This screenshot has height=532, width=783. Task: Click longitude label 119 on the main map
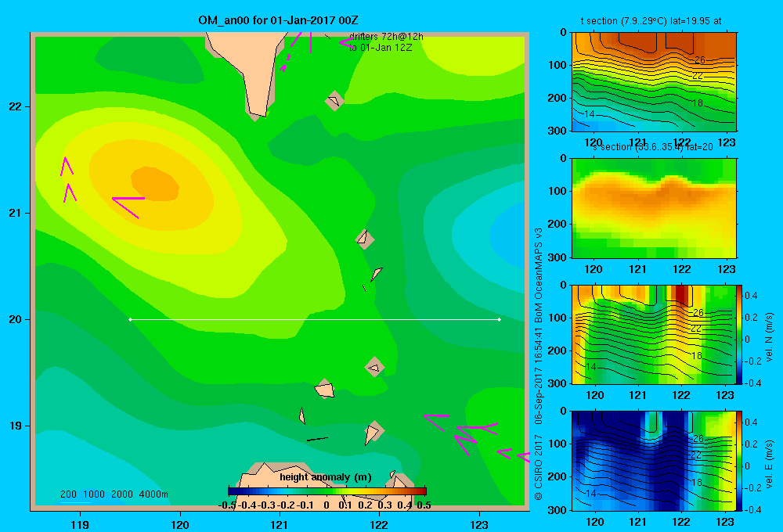pyautogui.click(x=81, y=524)
